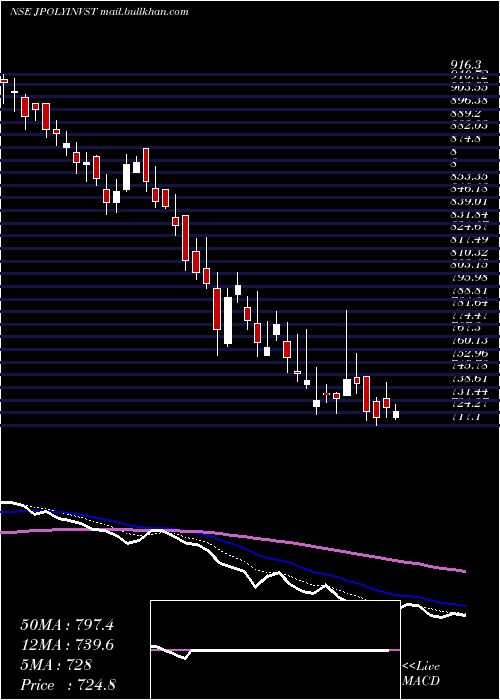The image size is (500, 700).
Task: Click the 795.98 price axis label
Action: (x=468, y=278)
